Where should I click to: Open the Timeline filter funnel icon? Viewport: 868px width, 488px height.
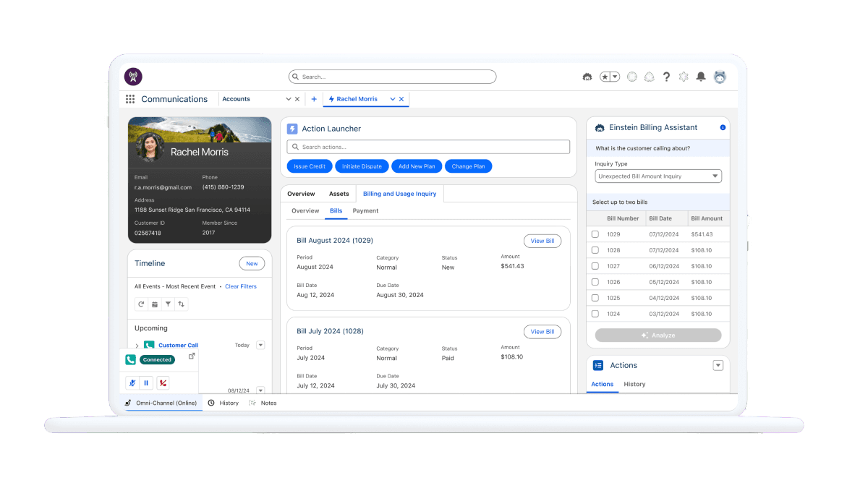coord(168,304)
